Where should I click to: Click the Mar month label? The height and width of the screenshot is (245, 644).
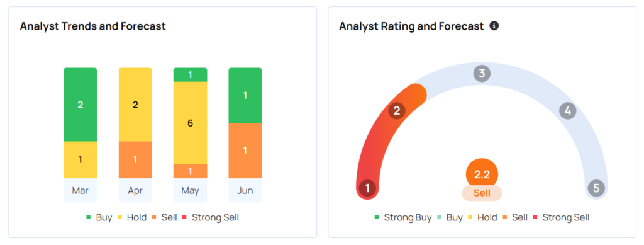(80, 190)
